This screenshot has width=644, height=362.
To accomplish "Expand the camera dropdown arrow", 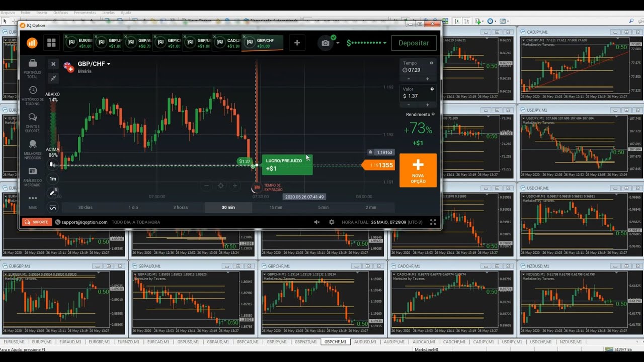I will pos(338,43).
